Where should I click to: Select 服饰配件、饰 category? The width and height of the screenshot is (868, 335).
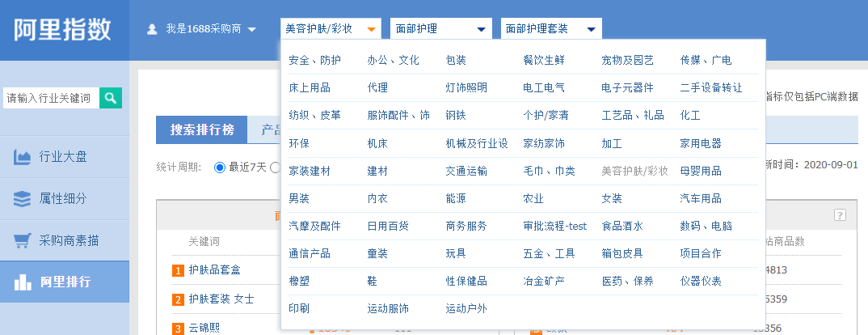click(x=398, y=116)
